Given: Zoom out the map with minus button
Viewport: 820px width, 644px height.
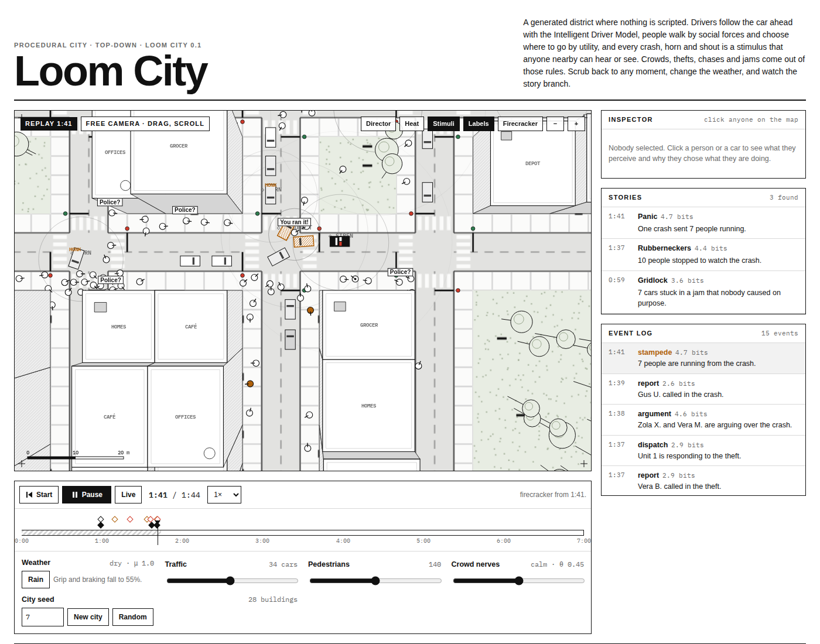Looking at the screenshot, I should point(555,124).
